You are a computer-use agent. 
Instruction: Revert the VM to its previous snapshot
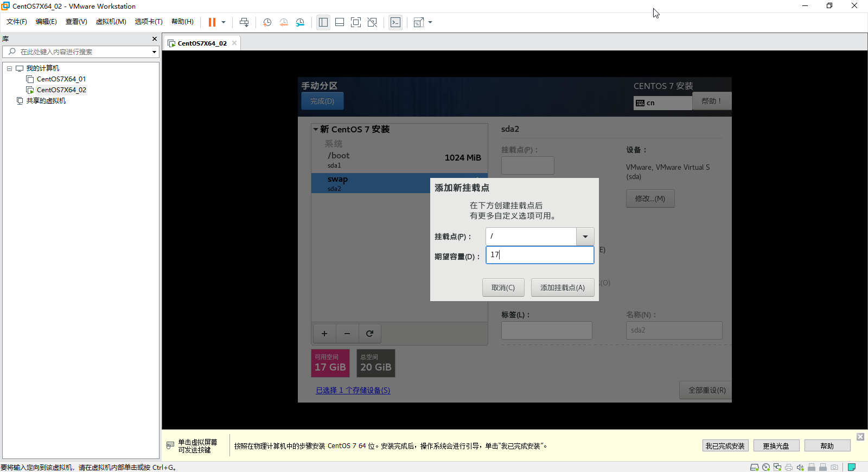284,22
